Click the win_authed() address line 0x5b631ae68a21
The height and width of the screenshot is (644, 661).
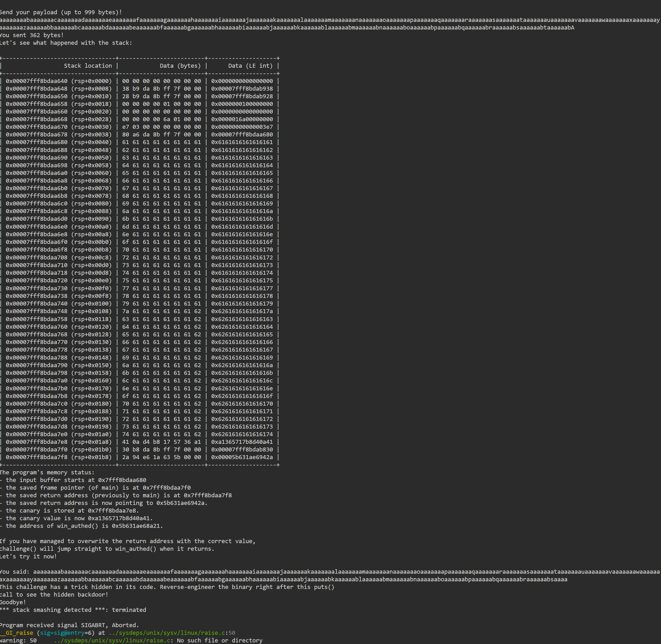pos(81,526)
